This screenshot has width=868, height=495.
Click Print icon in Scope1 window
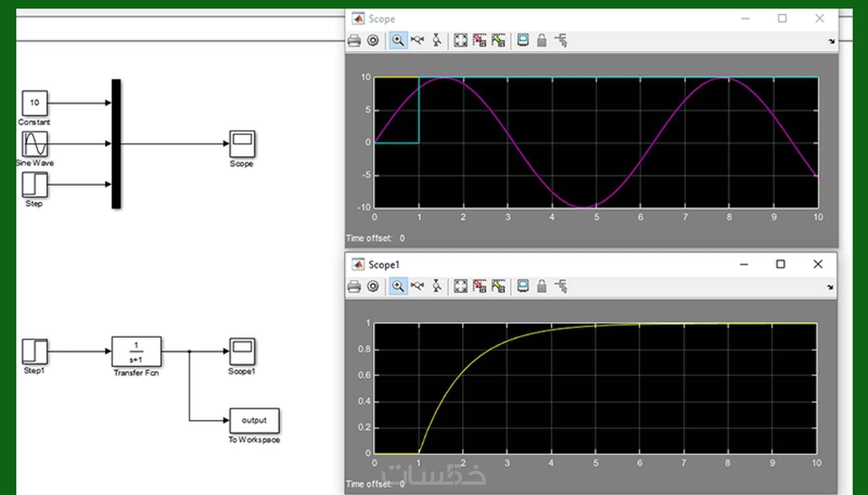click(x=354, y=286)
